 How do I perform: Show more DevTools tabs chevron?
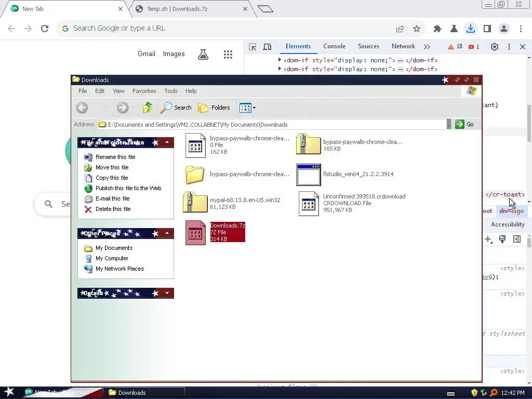427,47
